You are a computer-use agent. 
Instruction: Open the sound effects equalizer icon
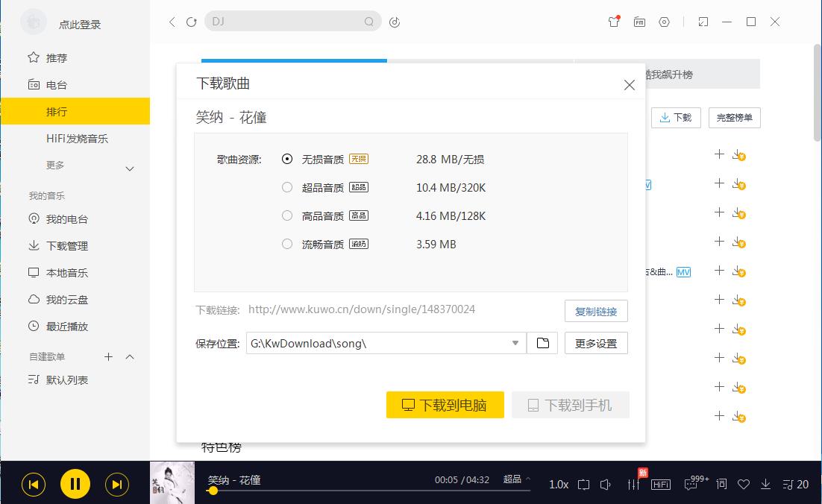(x=633, y=484)
